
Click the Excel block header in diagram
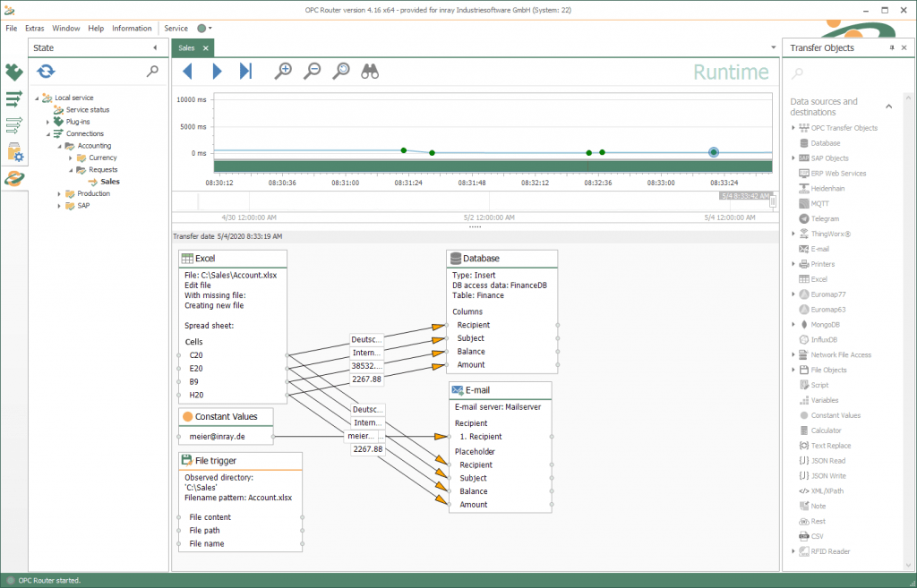point(233,259)
